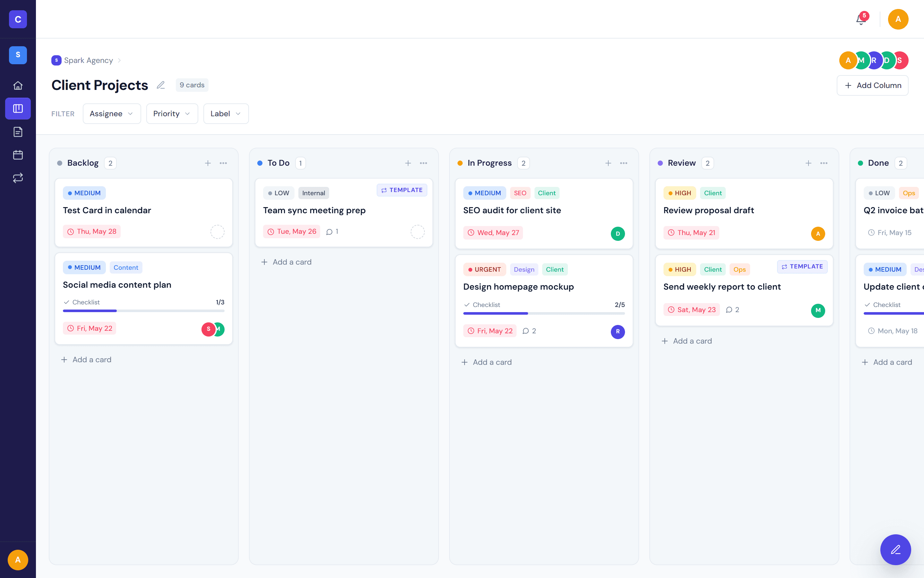Click the Wed, May 27 due date
The width and height of the screenshot is (924, 578).
pyautogui.click(x=493, y=233)
